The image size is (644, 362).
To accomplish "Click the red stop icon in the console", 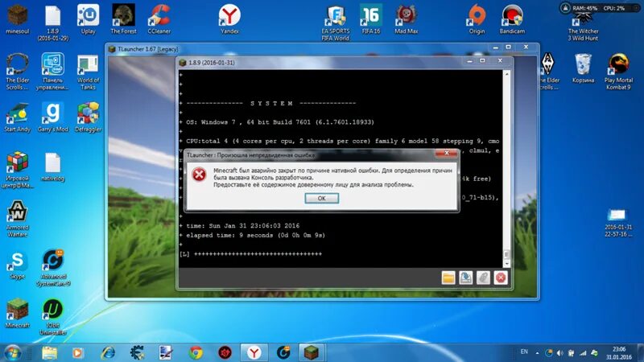I will click(x=501, y=278).
